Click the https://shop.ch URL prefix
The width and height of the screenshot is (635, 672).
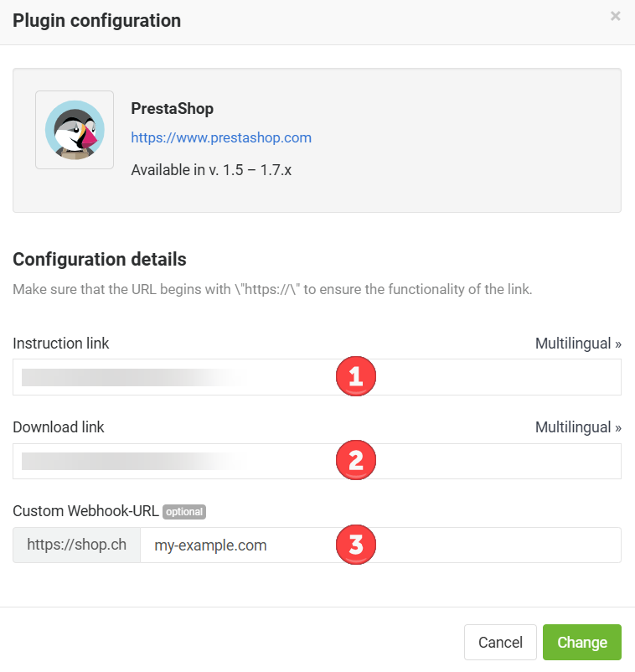pos(77,545)
